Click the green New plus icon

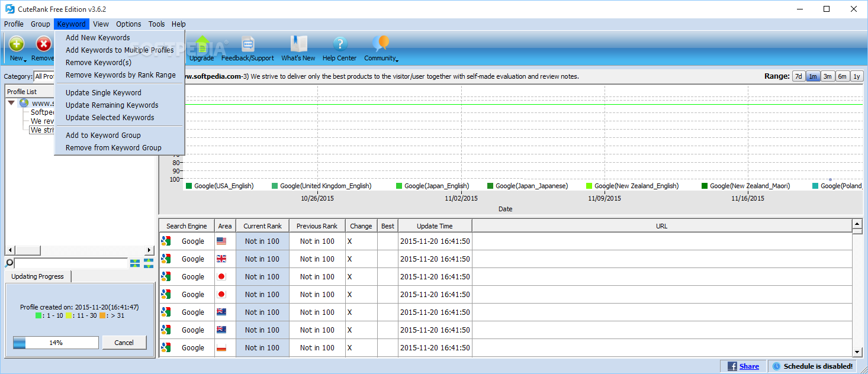17,44
